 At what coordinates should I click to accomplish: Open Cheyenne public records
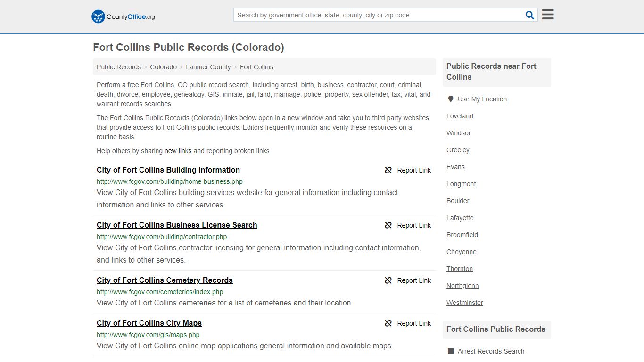462,252
